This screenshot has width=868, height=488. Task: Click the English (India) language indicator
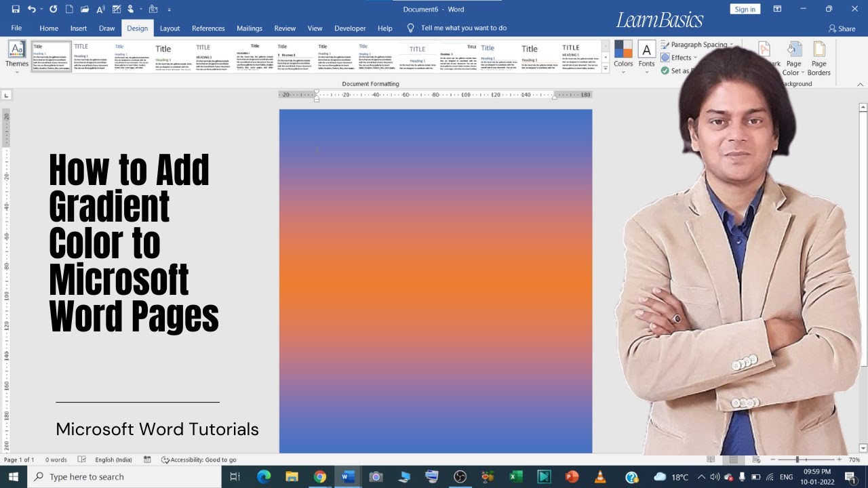[113, 460]
